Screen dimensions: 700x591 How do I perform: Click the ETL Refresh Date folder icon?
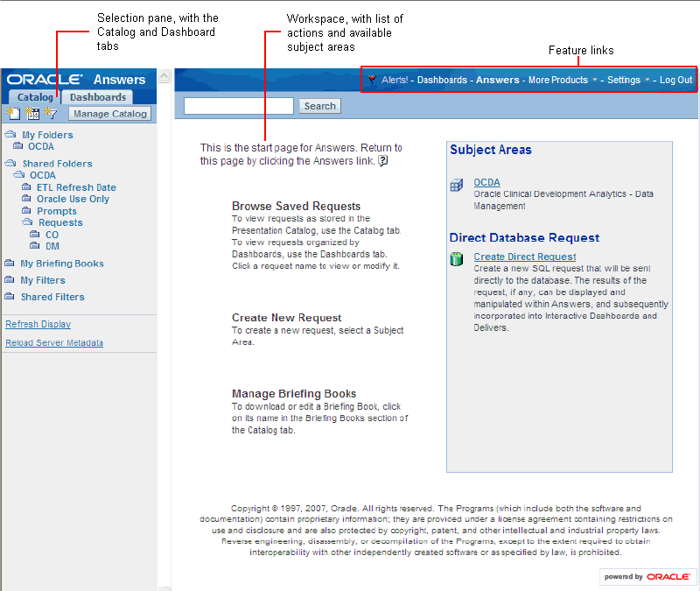coord(27,186)
